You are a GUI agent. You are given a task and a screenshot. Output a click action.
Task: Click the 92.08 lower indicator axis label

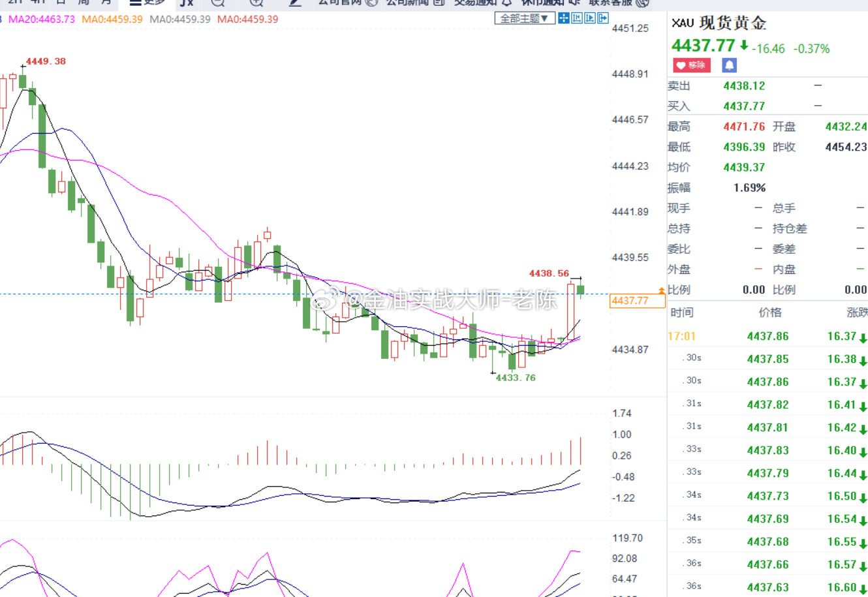point(625,558)
